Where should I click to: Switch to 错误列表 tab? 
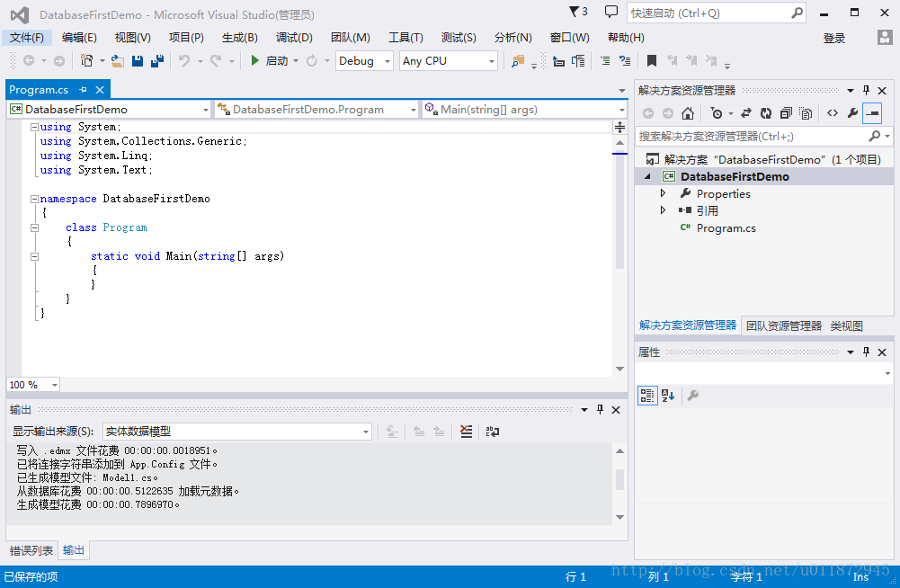(x=31, y=550)
